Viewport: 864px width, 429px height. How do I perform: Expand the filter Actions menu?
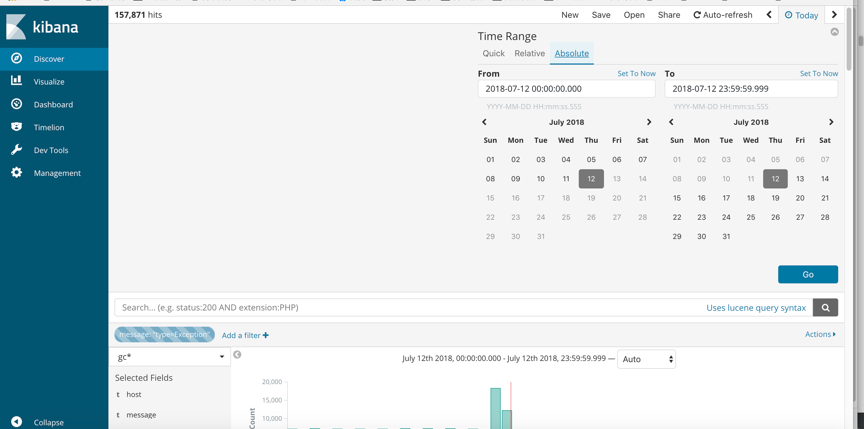click(820, 334)
